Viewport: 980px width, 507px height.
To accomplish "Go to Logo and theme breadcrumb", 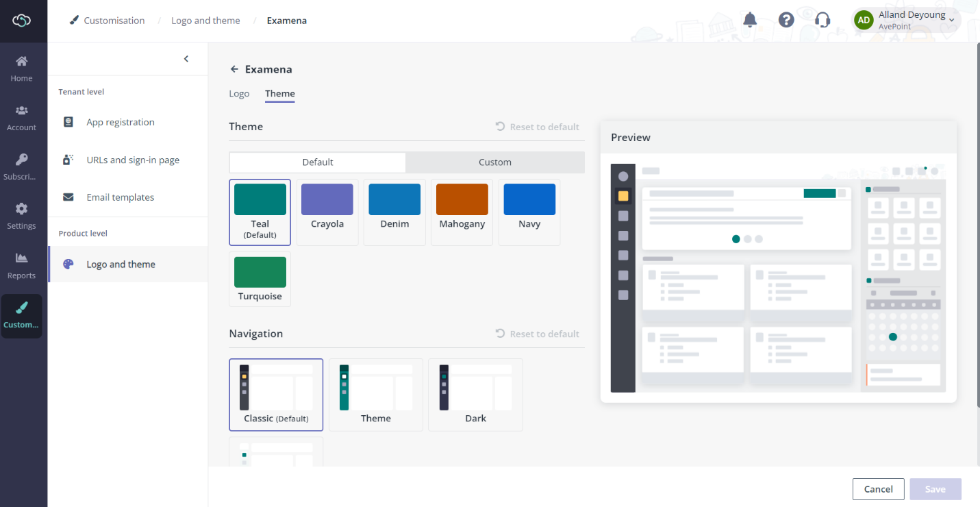I will 205,21.
